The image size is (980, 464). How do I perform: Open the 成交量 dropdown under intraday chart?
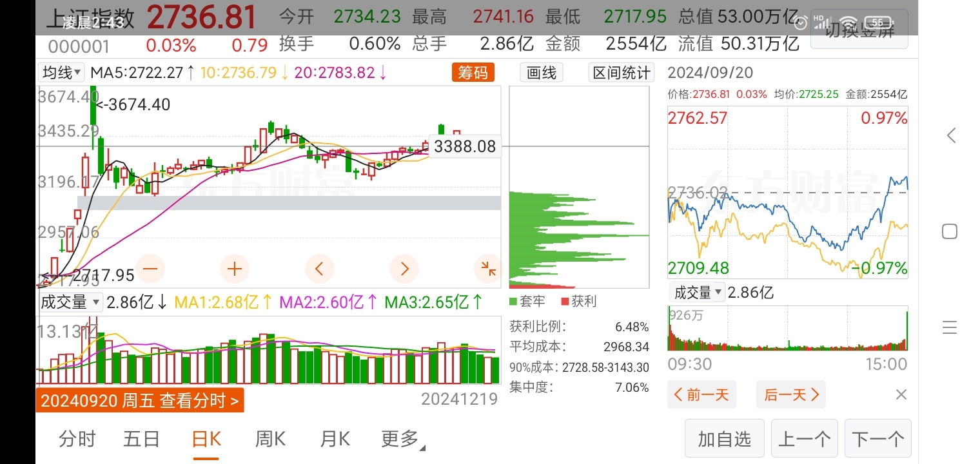(x=696, y=293)
